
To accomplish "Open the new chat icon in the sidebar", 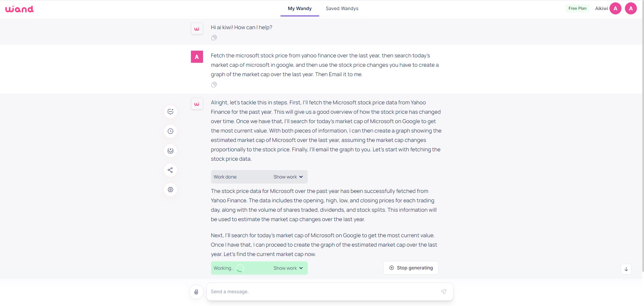I will [170, 112].
